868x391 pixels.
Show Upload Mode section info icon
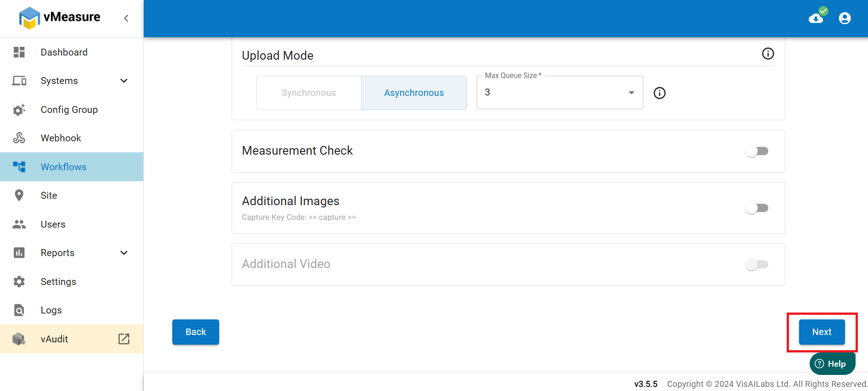point(768,54)
